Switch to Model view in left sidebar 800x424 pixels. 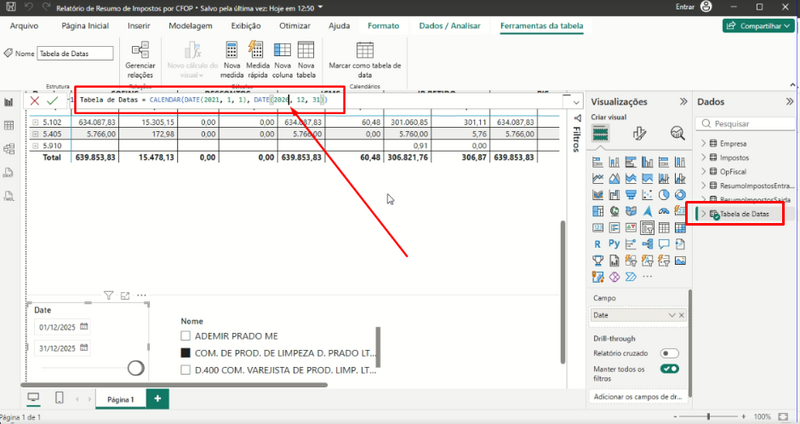point(9,149)
